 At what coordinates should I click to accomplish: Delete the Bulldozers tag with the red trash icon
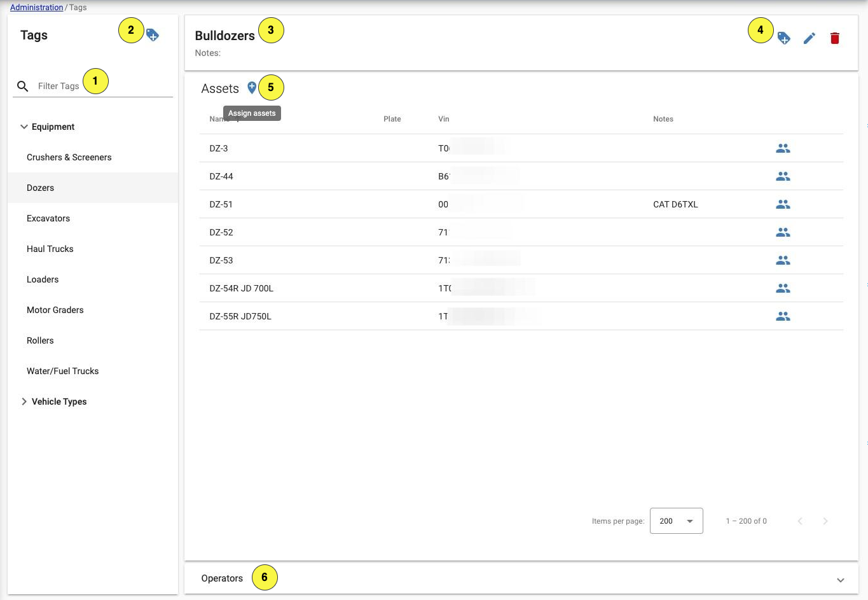pos(835,38)
